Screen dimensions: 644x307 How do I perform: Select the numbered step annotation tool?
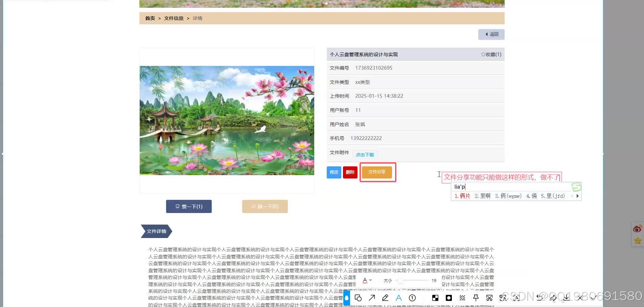pyautogui.click(x=412, y=298)
